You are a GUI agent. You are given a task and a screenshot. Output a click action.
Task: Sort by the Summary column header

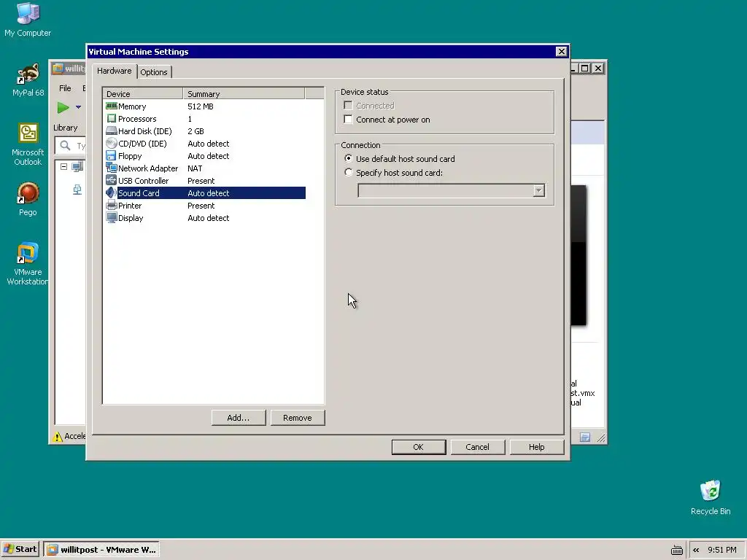coord(244,94)
